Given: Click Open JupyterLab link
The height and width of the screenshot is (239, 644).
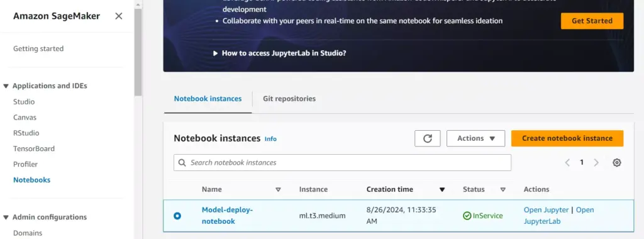Looking at the screenshot, I should tap(558, 216).
